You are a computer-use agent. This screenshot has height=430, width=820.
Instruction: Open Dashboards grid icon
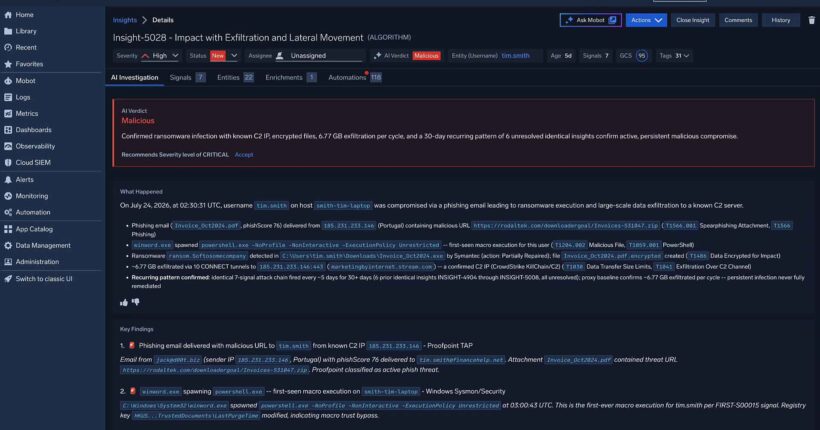click(8, 130)
